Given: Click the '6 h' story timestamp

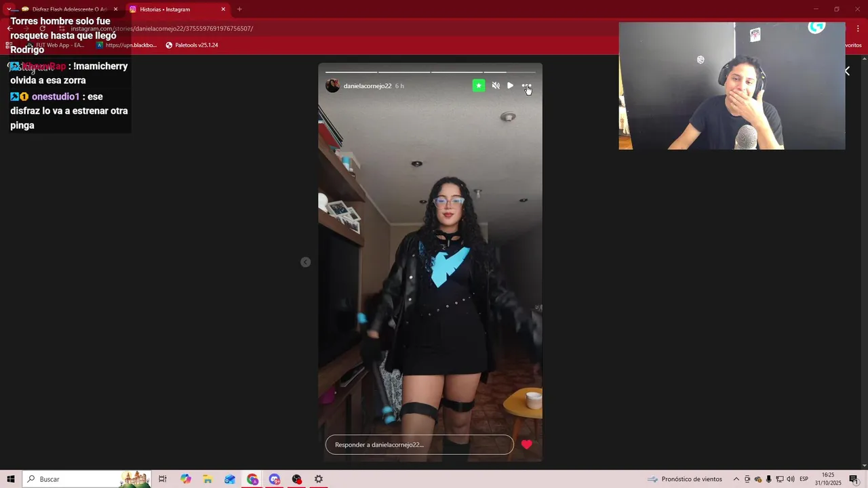Looking at the screenshot, I should tap(399, 86).
